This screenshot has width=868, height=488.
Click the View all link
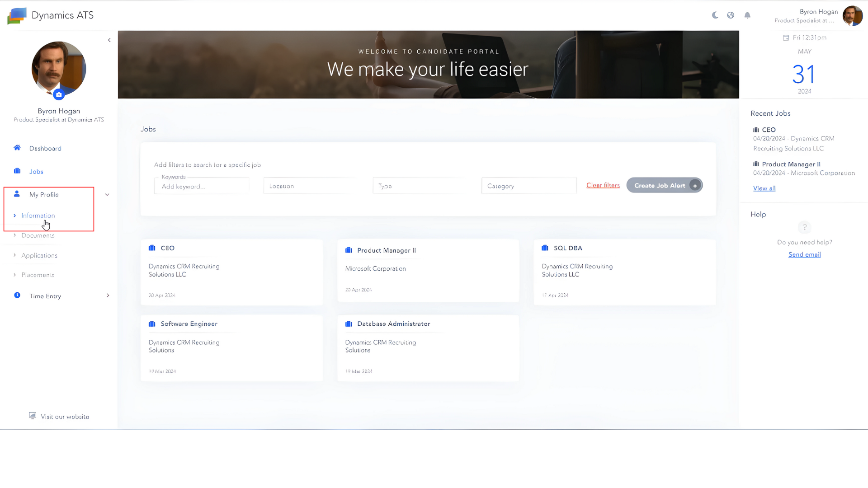click(x=764, y=188)
